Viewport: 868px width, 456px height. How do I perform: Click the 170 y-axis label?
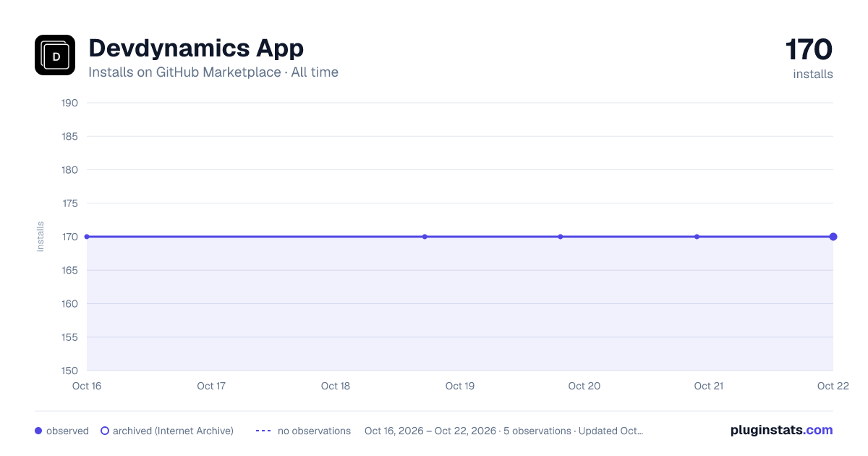point(70,237)
